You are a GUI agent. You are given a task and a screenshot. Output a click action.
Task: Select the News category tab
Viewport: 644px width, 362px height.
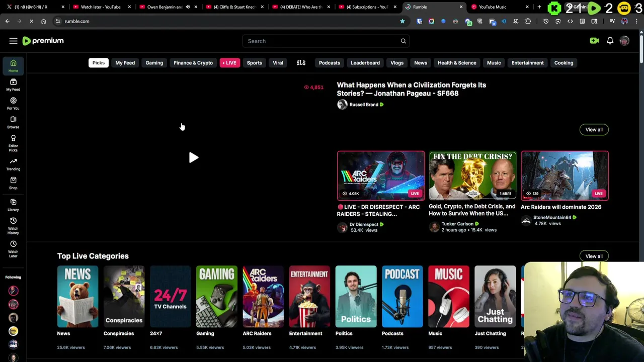421,63
